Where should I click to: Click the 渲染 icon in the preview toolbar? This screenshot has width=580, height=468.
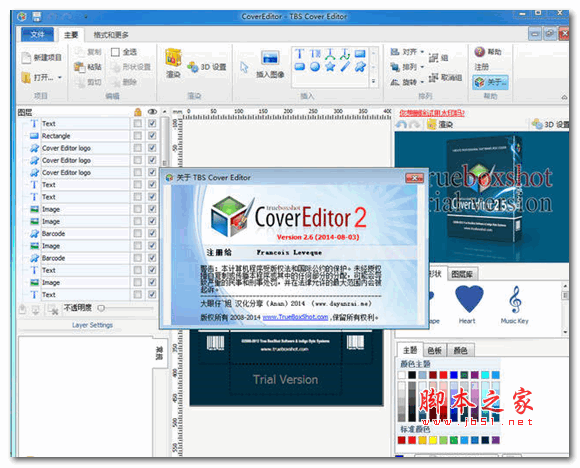(x=431, y=125)
